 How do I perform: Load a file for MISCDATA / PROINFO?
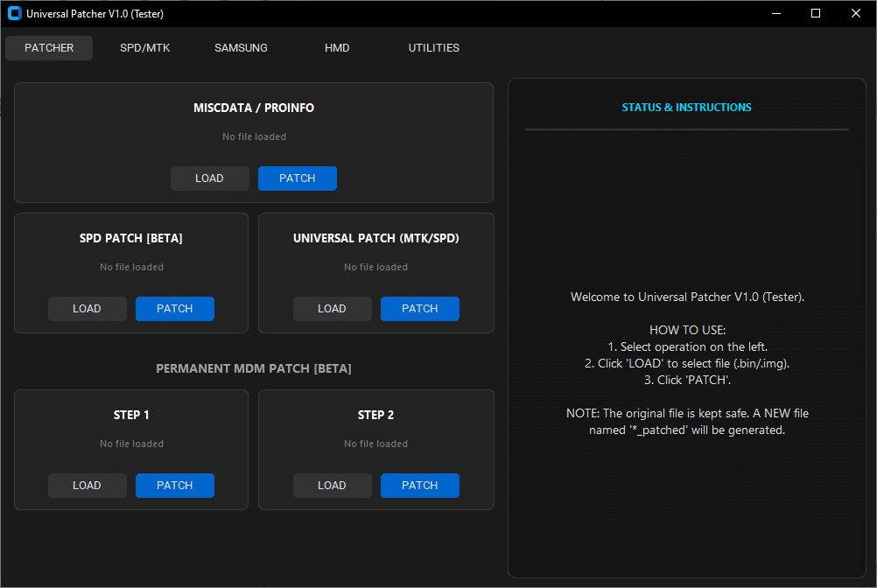click(x=210, y=178)
